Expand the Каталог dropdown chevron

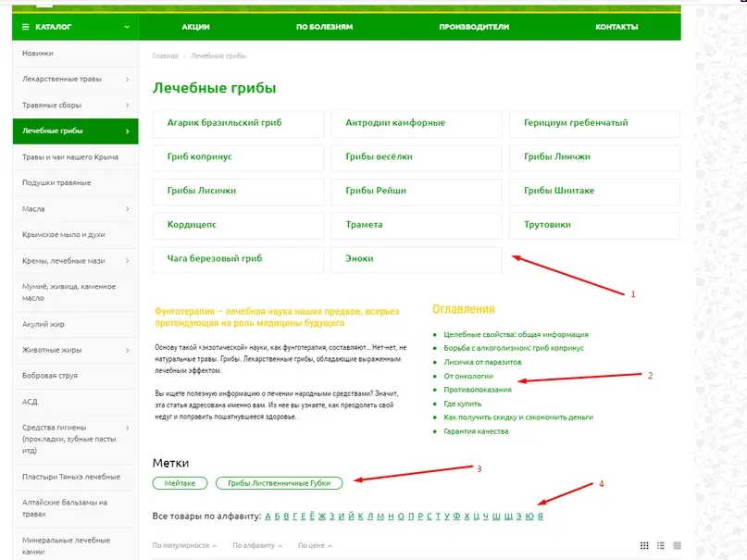127,28
